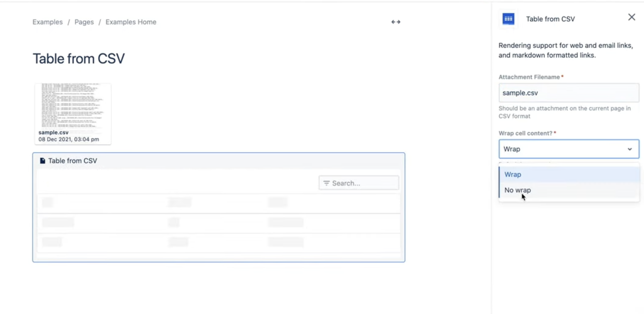This screenshot has height=314, width=644.
Task: Click the Table from CSV panel title
Action: click(550, 19)
